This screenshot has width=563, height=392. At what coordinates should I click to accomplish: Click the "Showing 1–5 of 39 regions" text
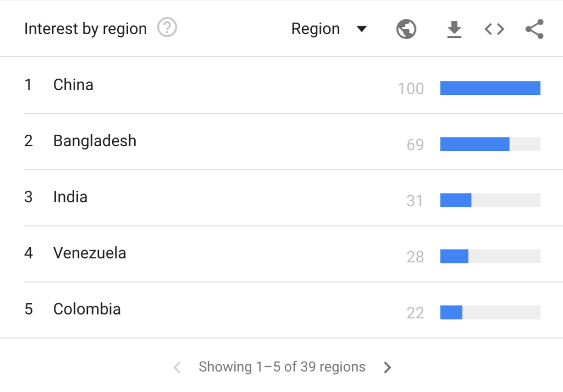(x=282, y=367)
